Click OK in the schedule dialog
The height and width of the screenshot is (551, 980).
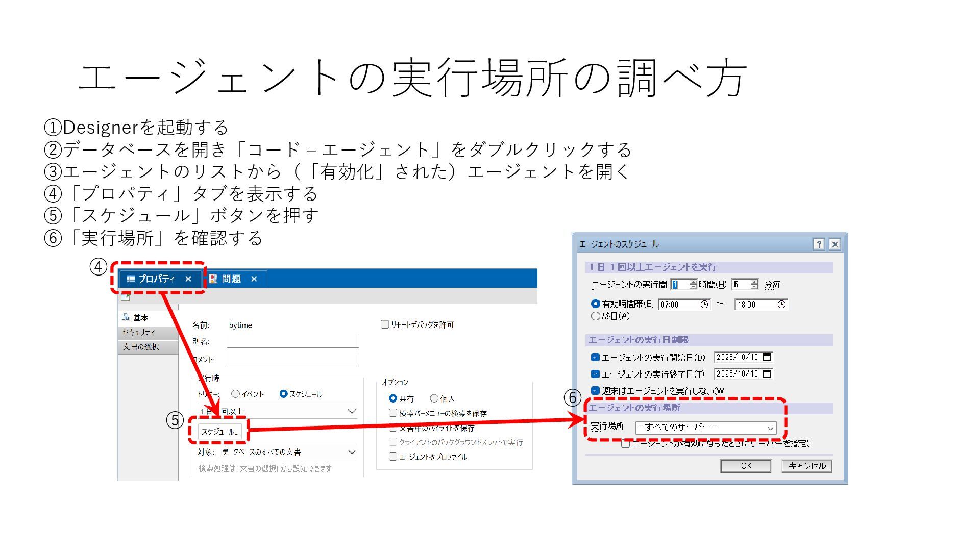tap(746, 466)
